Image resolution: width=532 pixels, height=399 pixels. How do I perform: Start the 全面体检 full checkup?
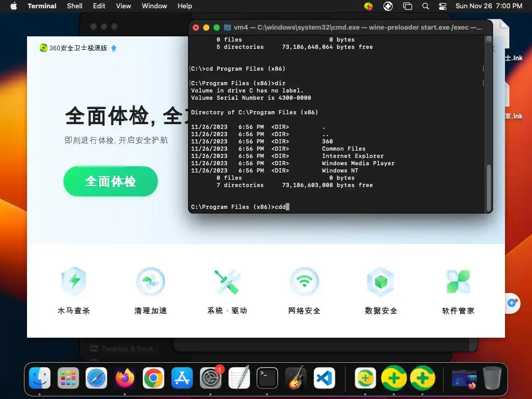click(x=111, y=181)
